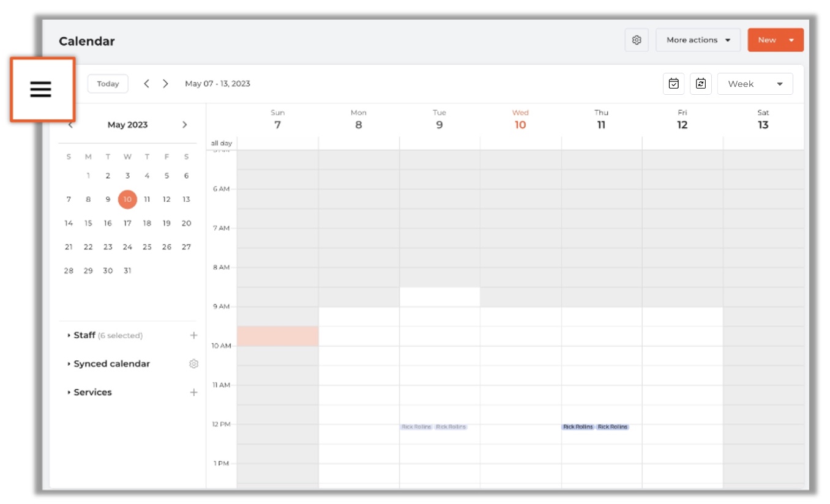This screenshot has height=504, width=830.
Task: Click the Today button
Action: (x=108, y=84)
